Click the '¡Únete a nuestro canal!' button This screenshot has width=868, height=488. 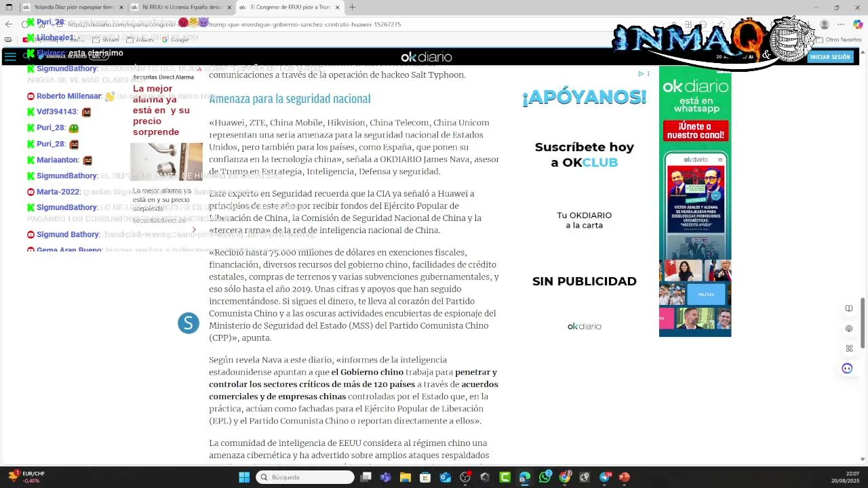(x=695, y=131)
